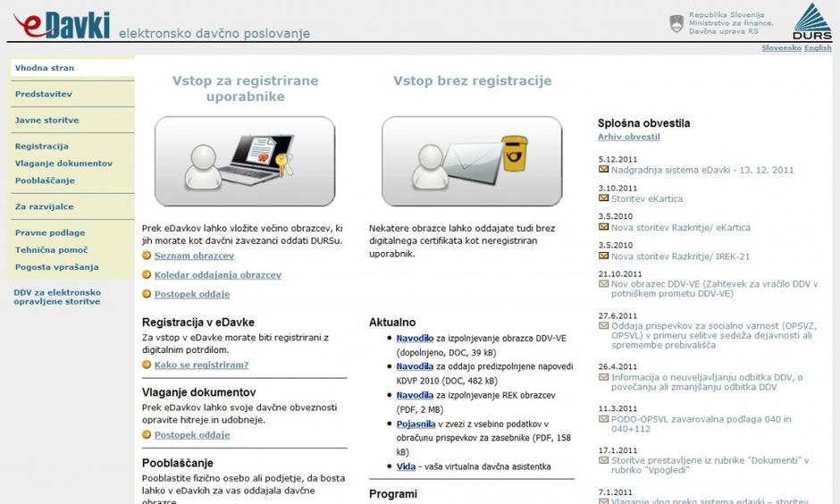
Task: Open Vida virtual assistant link
Action: tap(406, 466)
